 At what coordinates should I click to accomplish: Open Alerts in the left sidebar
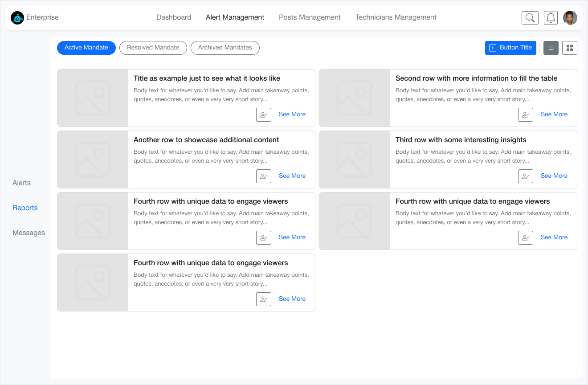21,183
